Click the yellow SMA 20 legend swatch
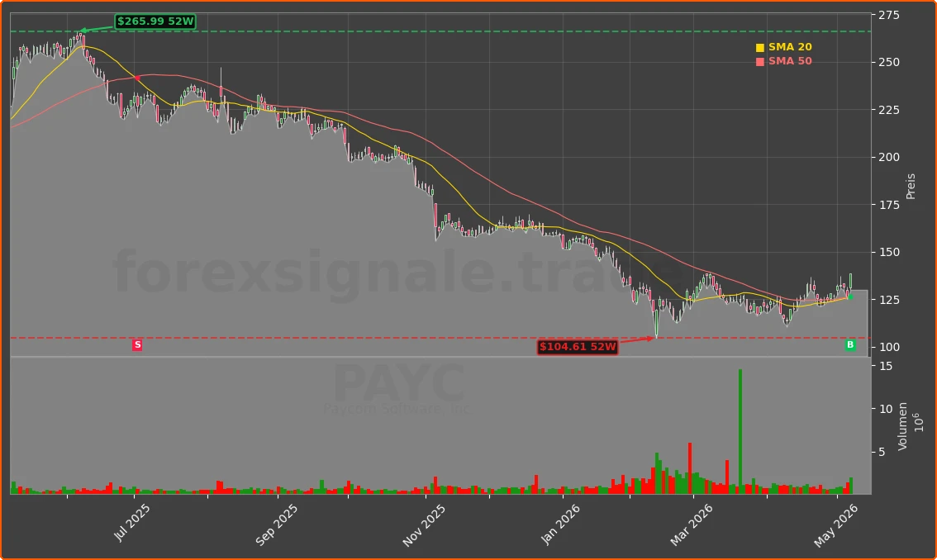 tap(760, 47)
